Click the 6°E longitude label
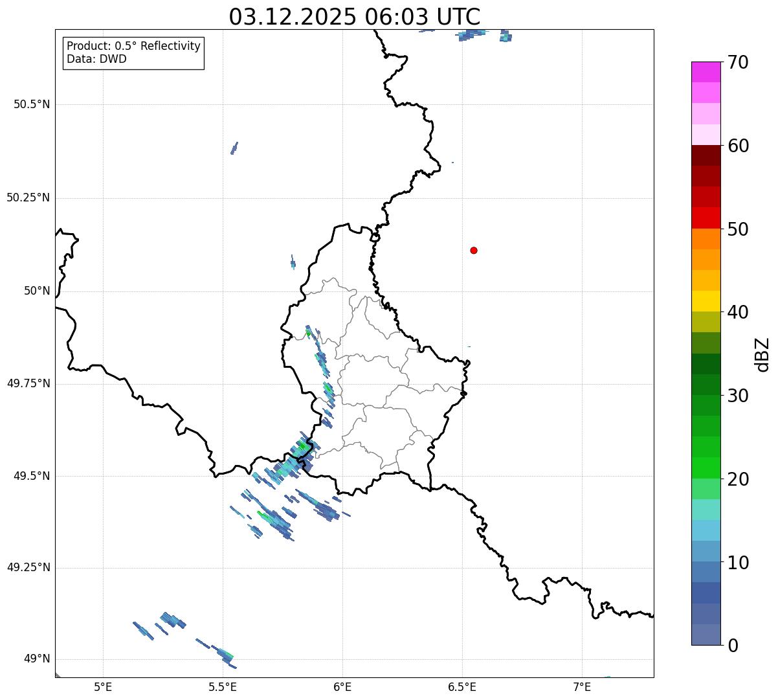This screenshot has height=700, width=778. tap(342, 686)
